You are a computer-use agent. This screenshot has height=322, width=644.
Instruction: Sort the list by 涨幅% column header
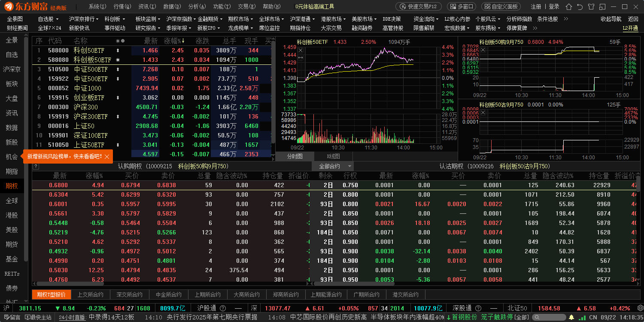(175, 41)
